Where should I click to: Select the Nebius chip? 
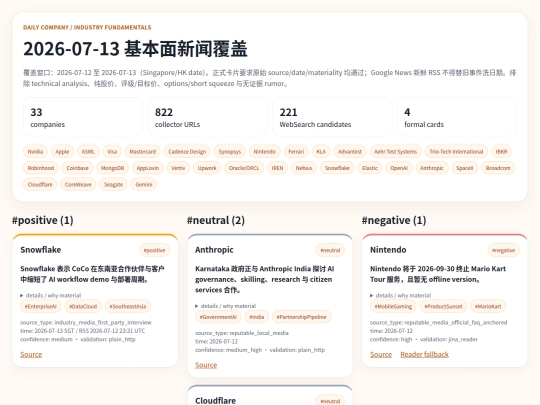[304, 168]
